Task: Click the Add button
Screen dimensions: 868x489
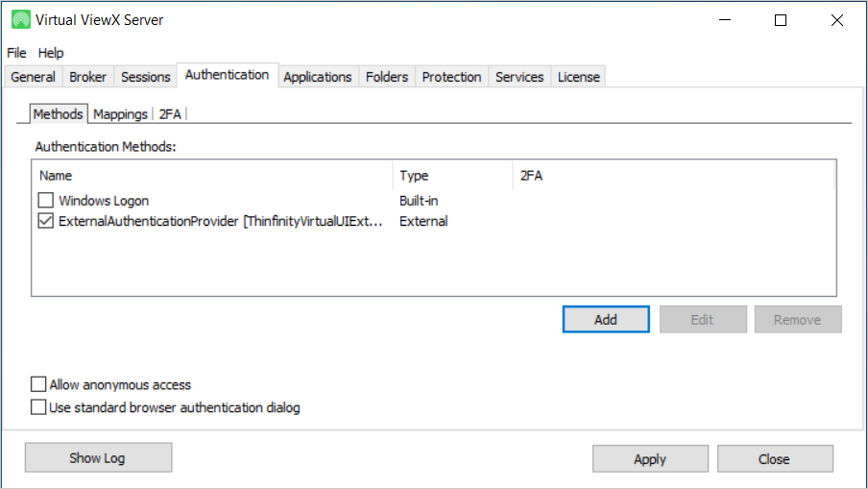Action: pos(606,320)
